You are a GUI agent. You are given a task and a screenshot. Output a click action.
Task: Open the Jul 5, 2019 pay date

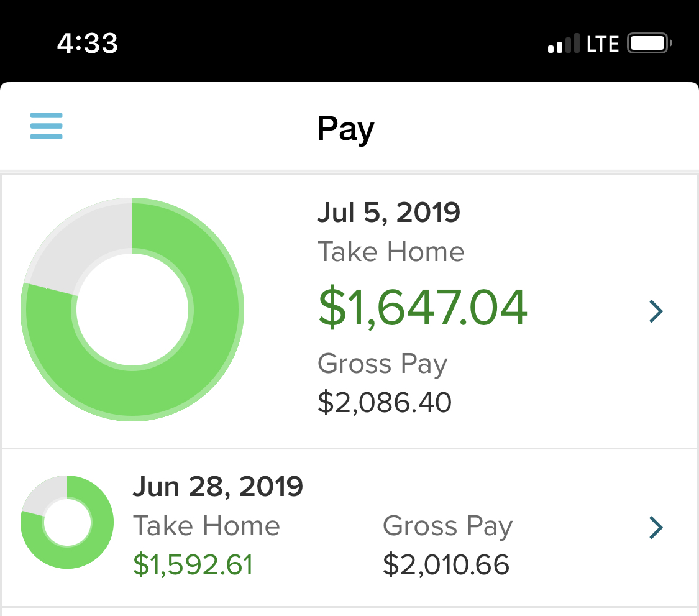(x=388, y=213)
